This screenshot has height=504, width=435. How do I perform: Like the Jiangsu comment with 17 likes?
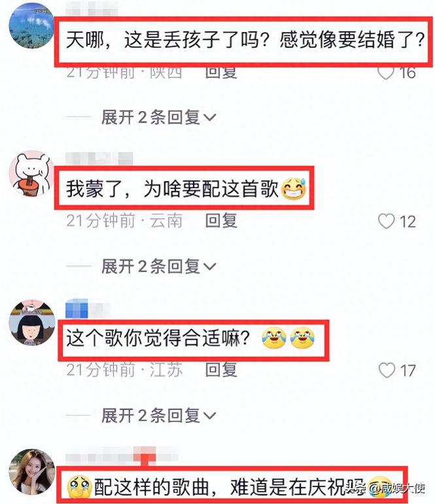387,370
